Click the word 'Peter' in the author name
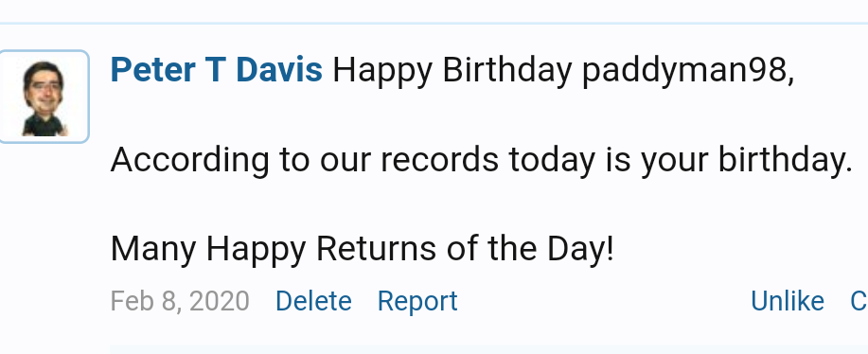This screenshot has height=354, width=868. coord(153,70)
